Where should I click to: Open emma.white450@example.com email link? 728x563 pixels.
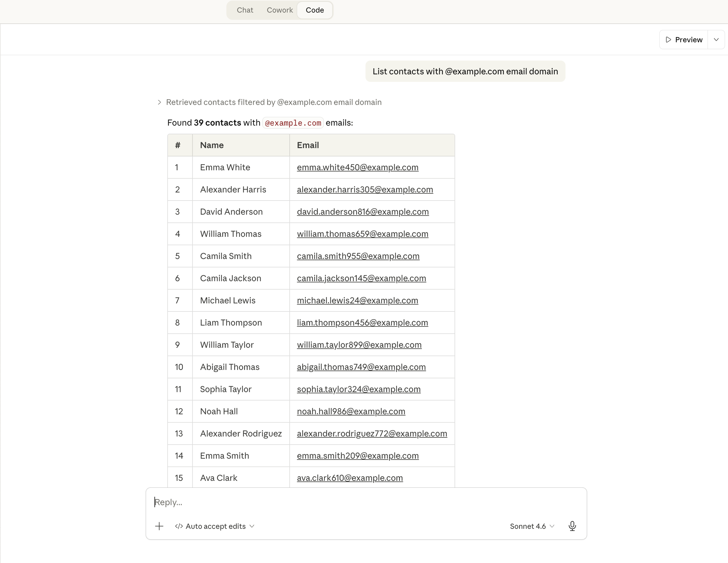[x=357, y=167]
